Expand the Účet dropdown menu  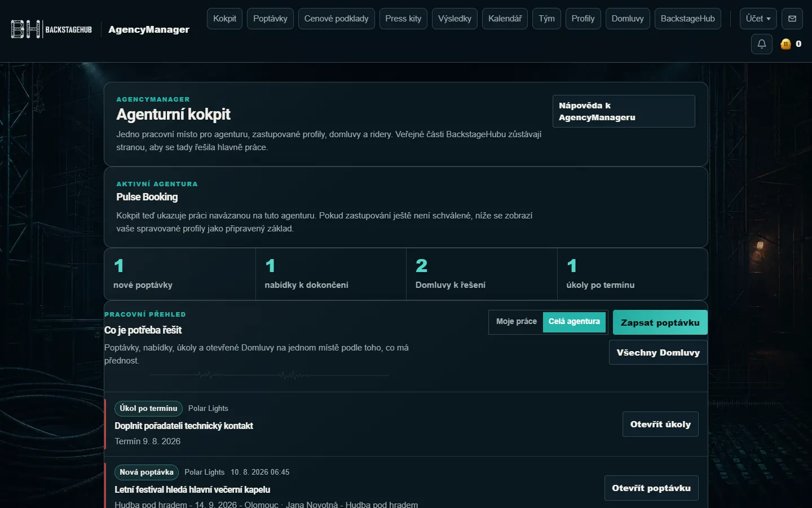(758, 19)
